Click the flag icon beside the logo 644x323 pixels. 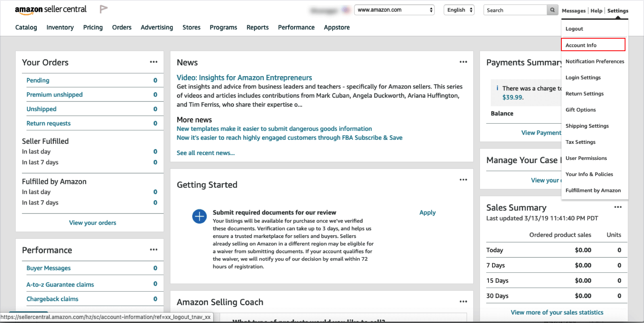click(x=104, y=9)
